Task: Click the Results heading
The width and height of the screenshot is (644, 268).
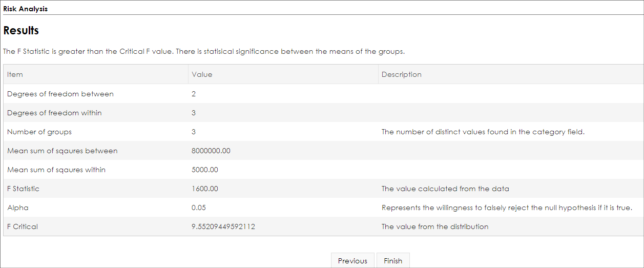Action: [x=21, y=30]
